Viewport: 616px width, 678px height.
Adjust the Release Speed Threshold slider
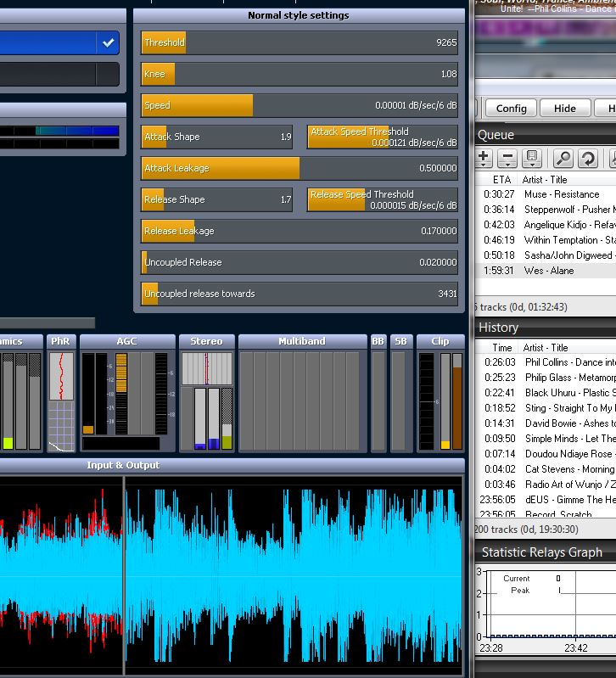pos(382,199)
